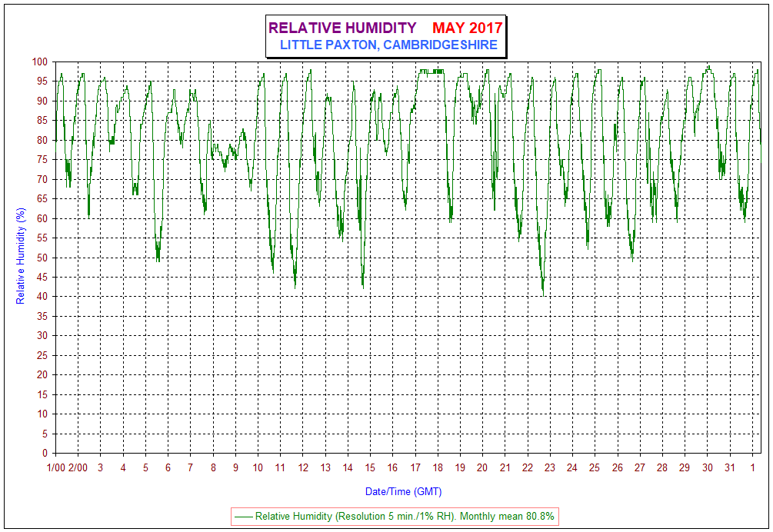Click the x-axis date label 24
773x532 pixels.
point(571,468)
